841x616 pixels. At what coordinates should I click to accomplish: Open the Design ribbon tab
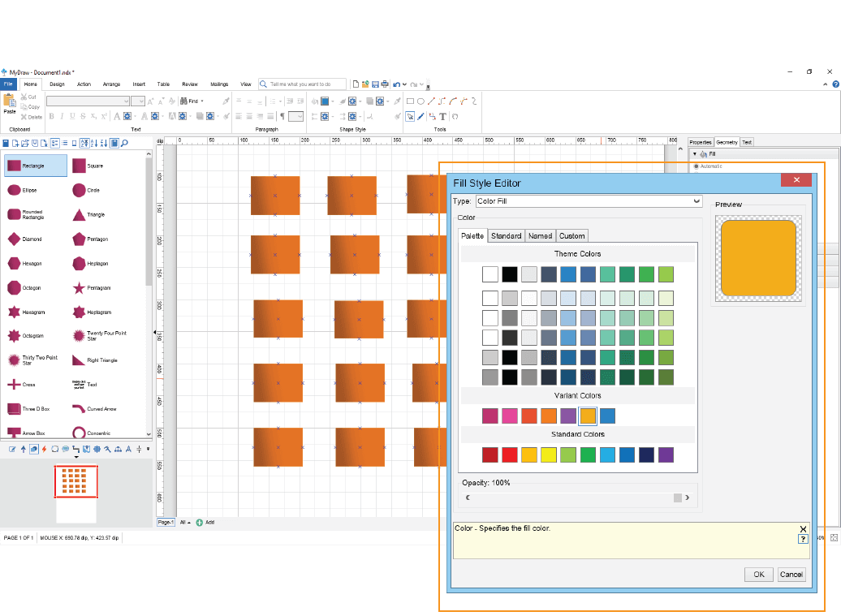click(x=57, y=84)
